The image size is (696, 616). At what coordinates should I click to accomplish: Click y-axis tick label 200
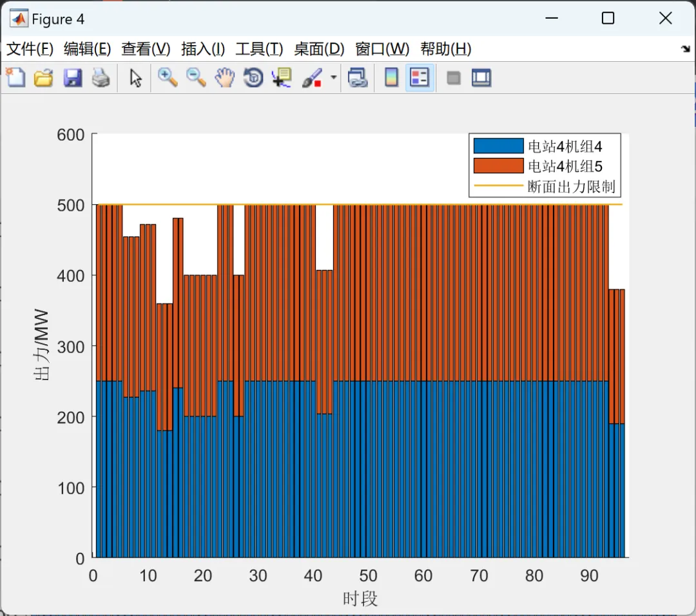tap(71, 417)
